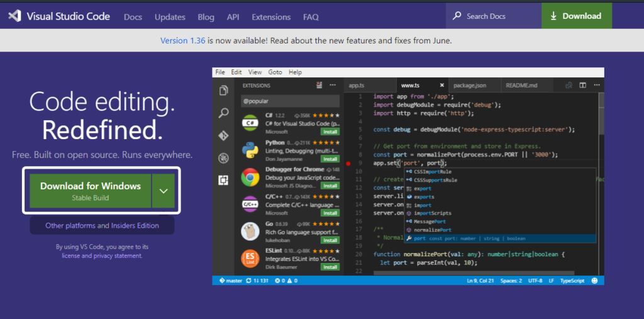Select Extensions icon in the activity bar
Image resolution: width=644 pixels, height=319 pixels.
[x=223, y=180]
